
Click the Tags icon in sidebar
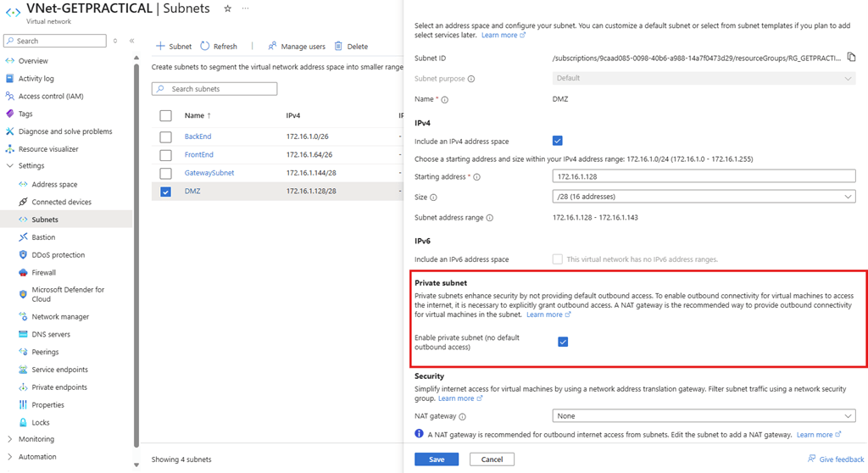tap(9, 114)
